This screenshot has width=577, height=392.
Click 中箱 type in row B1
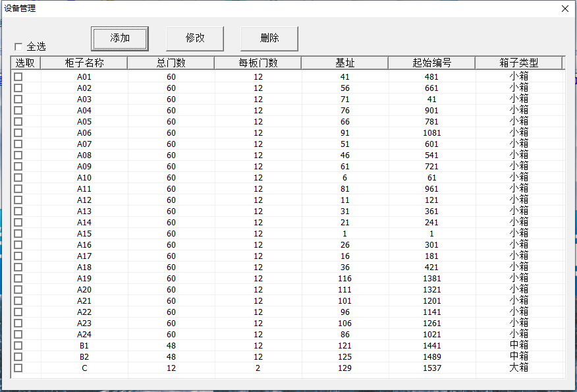pos(519,345)
